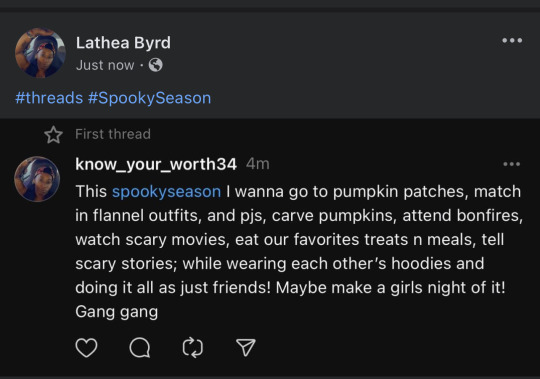540x379 pixels.
Task: Click the First thread label
Action: pos(113,134)
